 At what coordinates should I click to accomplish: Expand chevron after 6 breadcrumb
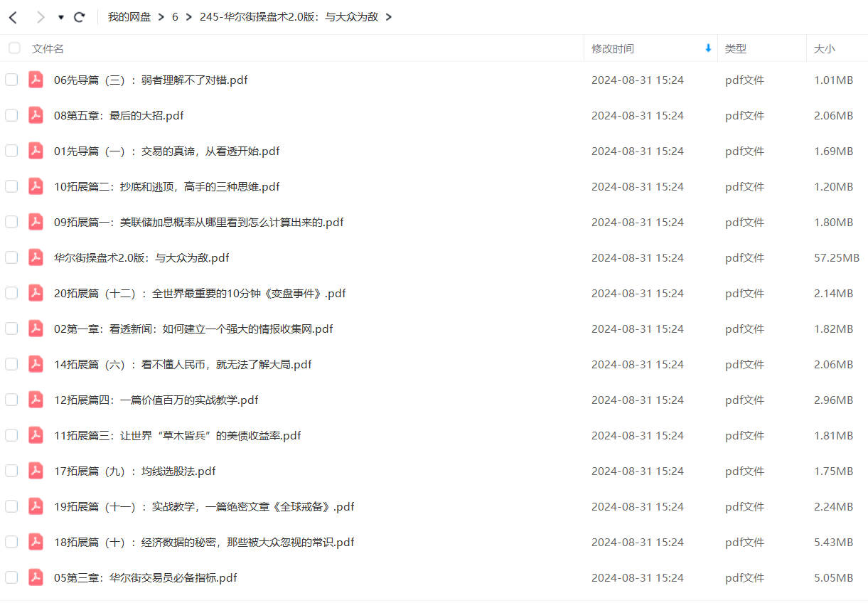coord(189,17)
